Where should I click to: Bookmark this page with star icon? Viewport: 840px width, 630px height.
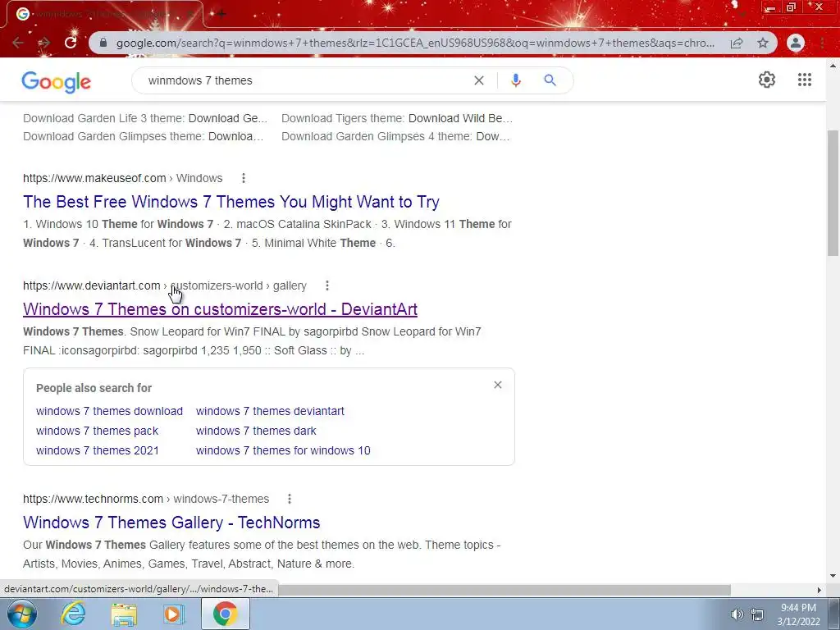click(x=763, y=43)
